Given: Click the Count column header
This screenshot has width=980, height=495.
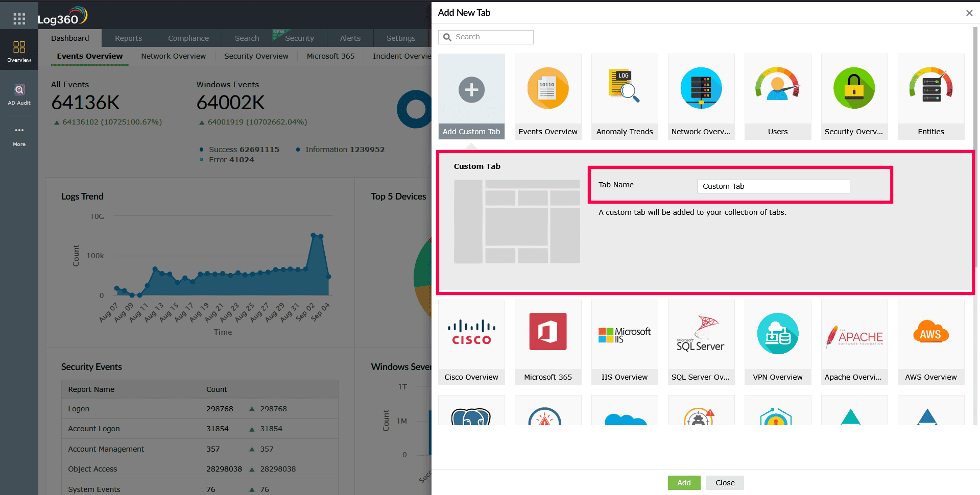Looking at the screenshot, I should tap(217, 389).
